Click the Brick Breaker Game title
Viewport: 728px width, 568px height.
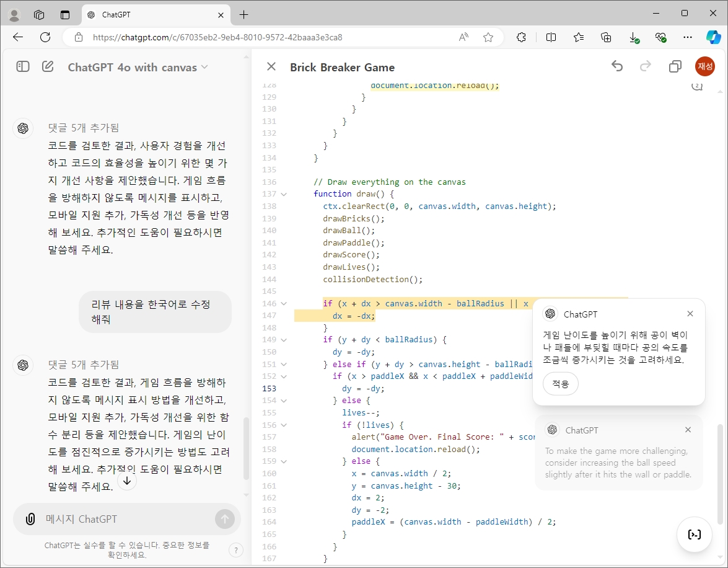pos(342,68)
